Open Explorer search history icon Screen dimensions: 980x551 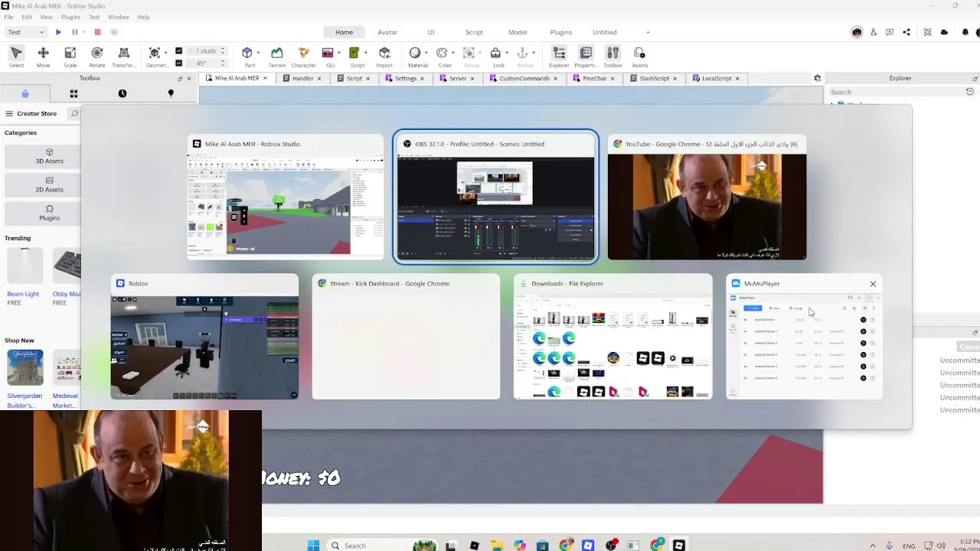pos(969,92)
